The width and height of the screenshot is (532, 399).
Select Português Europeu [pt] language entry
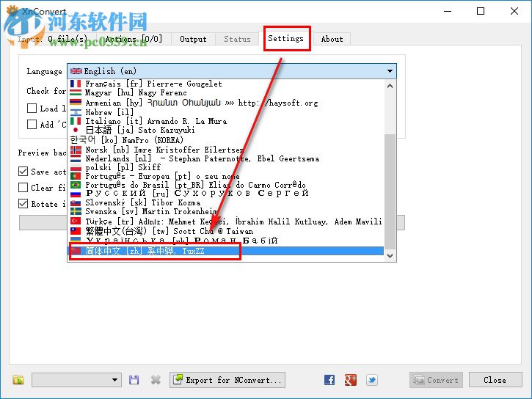click(225, 176)
